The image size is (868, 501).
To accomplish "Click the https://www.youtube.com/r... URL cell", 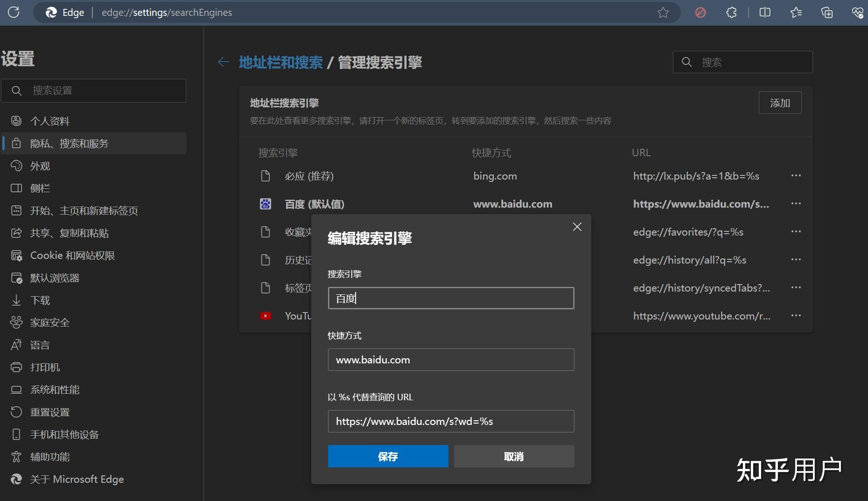I will pos(702,316).
